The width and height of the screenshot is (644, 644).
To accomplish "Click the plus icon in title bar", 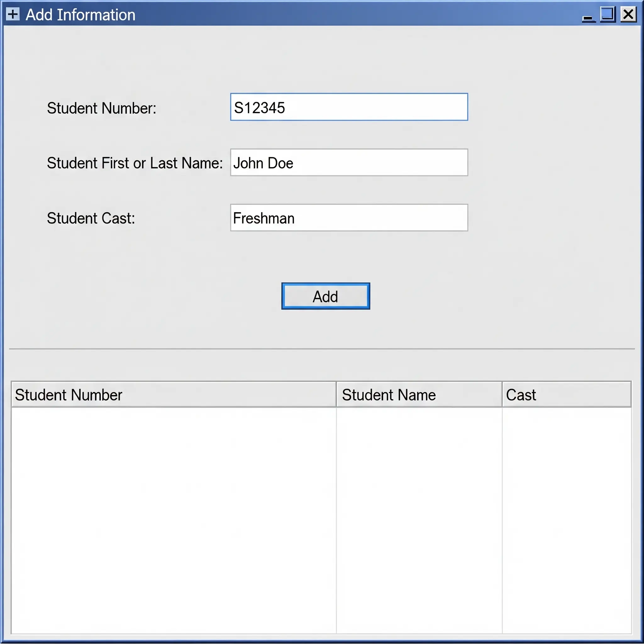I will (x=13, y=14).
